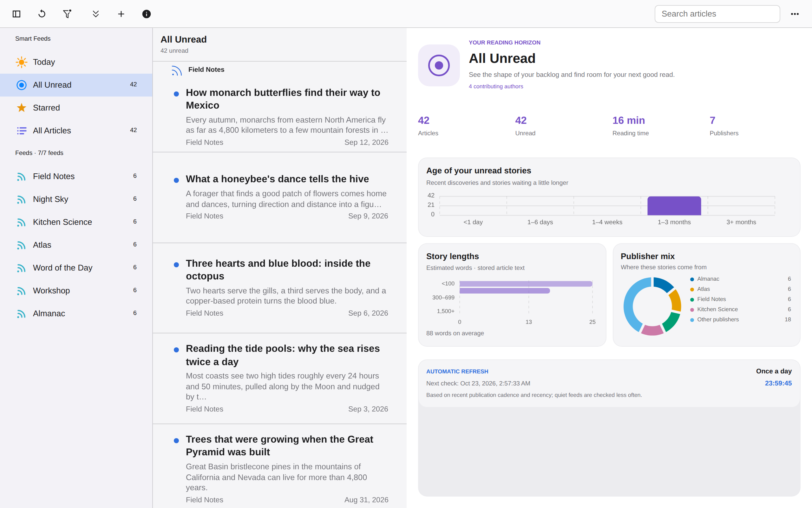Toggle unread dot on honeybee's dance article
This screenshot has height=508, width=812.
pos(176,180)
